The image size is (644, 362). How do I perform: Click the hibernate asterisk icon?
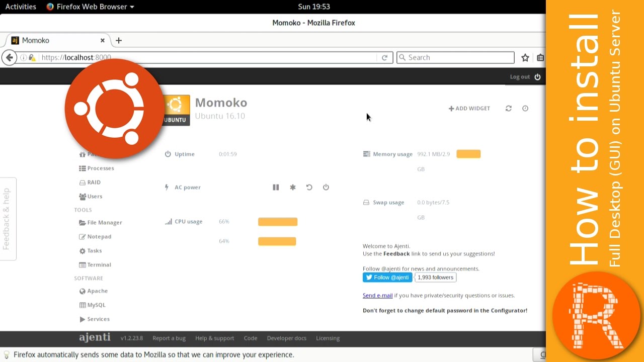point(293,187)
